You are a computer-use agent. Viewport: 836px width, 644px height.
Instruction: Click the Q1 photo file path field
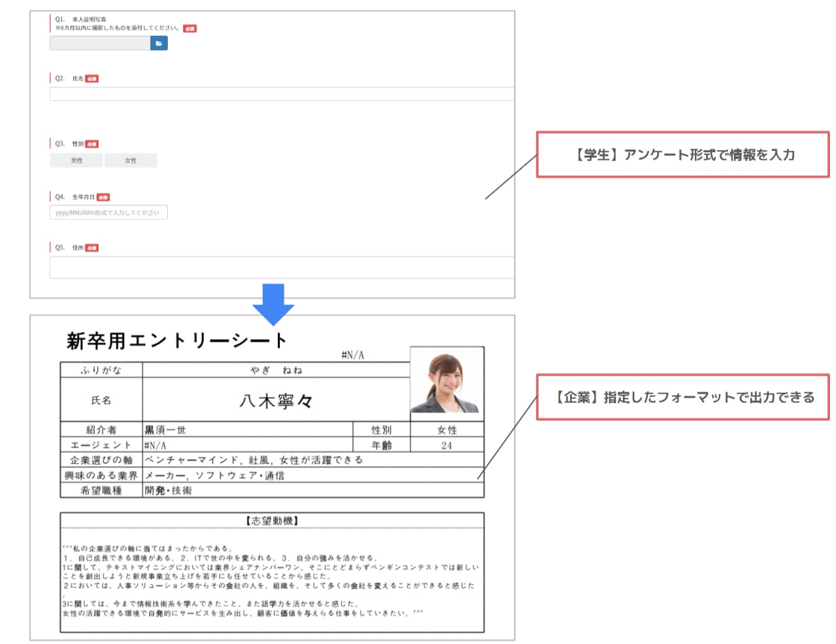coord(99,43)
